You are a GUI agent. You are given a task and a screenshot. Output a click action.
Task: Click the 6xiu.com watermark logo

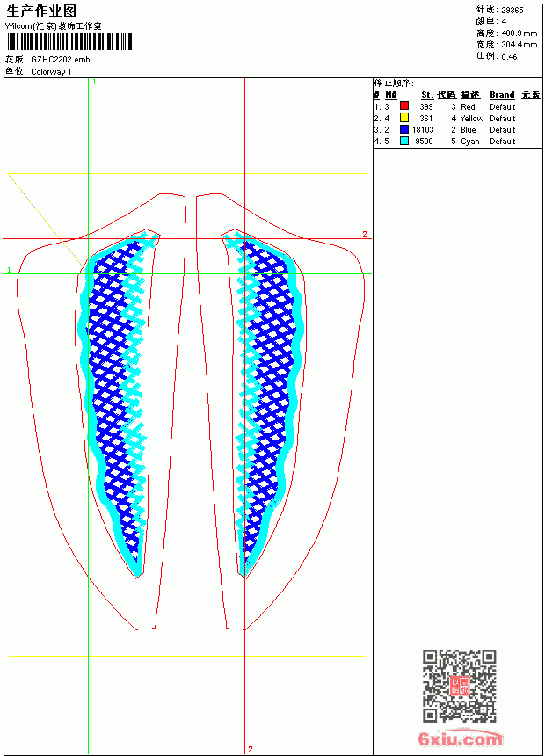460,738
